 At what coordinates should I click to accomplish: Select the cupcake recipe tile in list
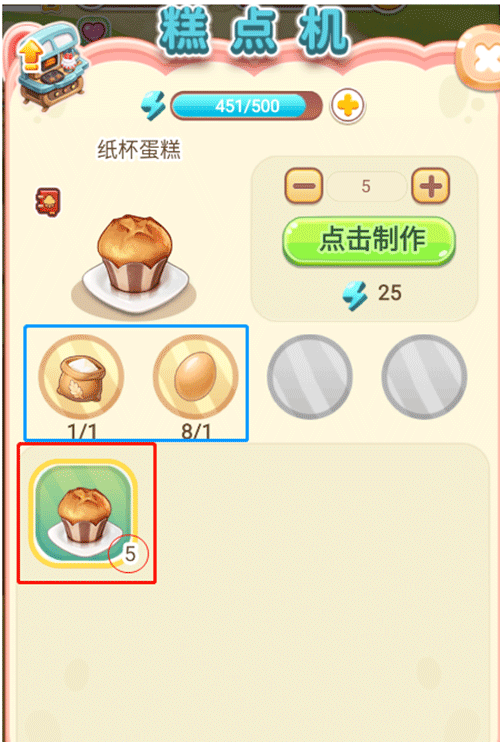tap(83, 513)
